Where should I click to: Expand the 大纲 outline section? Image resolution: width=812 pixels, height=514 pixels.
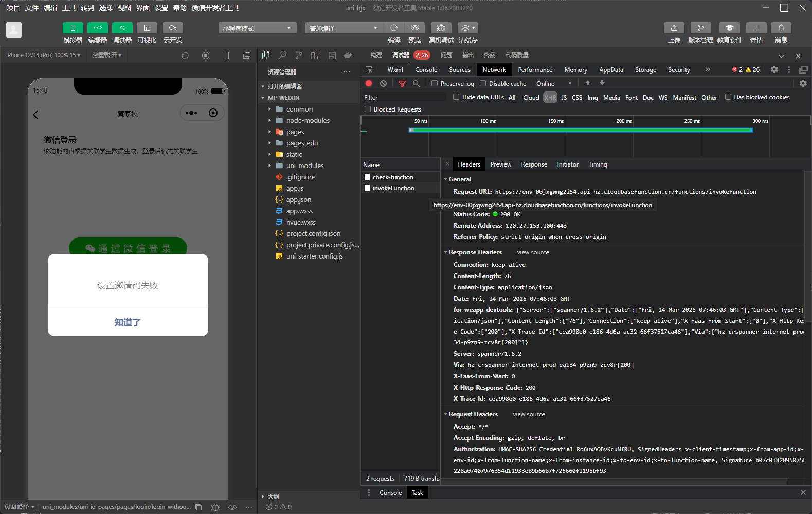273,497
